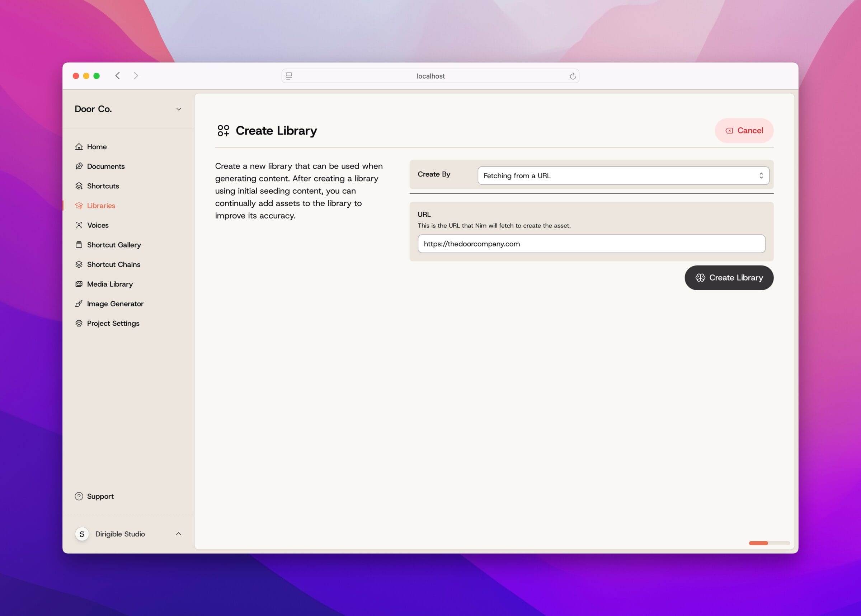Click the Image Generator icon in sidebar
Image resolution: width=861 pixels, height=616 pixels.
[79, 303]
